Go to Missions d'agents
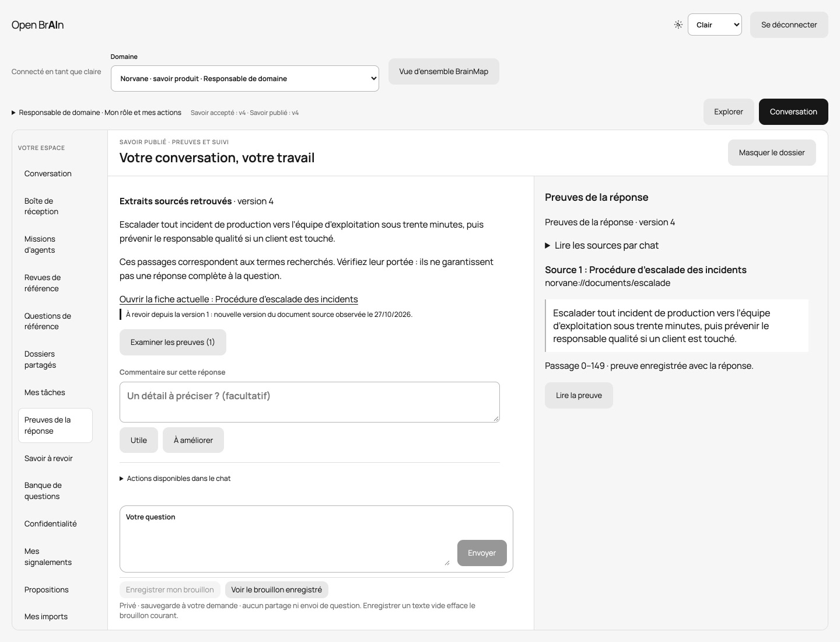This screenshot has height=642, width=840. coord(55,245)
